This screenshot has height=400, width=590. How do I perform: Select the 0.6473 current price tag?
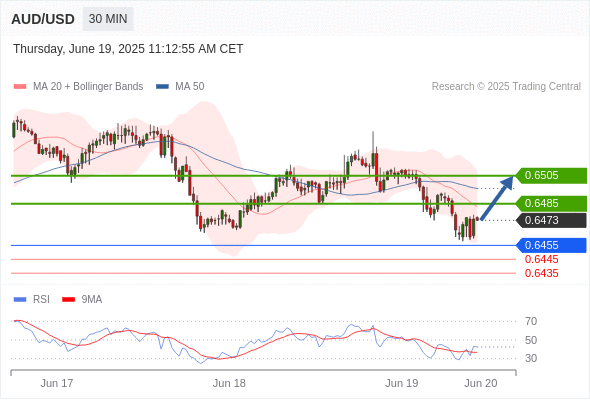(551, 220)
